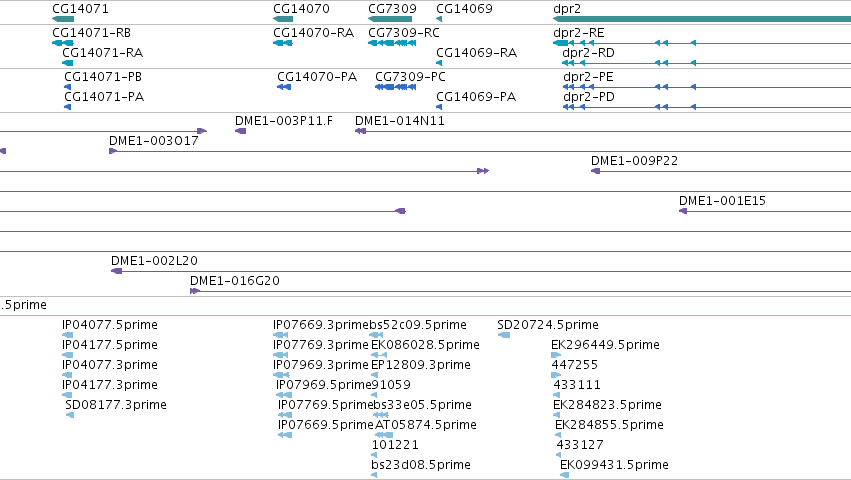Select EST SD20724.5prime
The height and width of the screenshot is (480, 851).
click(548, 325)
